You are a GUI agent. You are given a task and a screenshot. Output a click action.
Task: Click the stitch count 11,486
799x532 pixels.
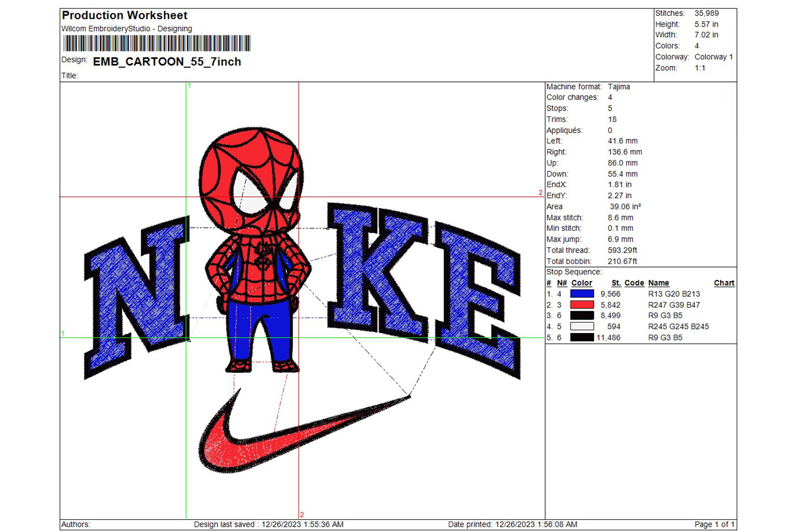tap(608, 337)
